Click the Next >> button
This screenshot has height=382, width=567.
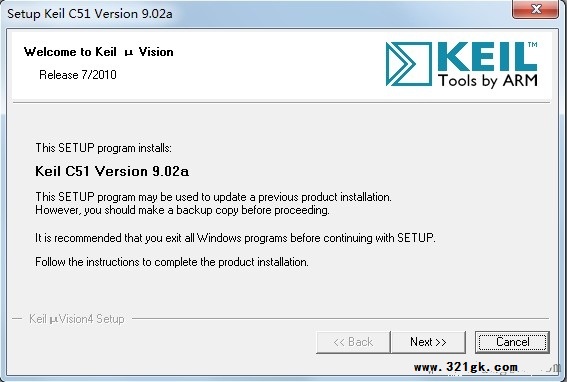428,342
